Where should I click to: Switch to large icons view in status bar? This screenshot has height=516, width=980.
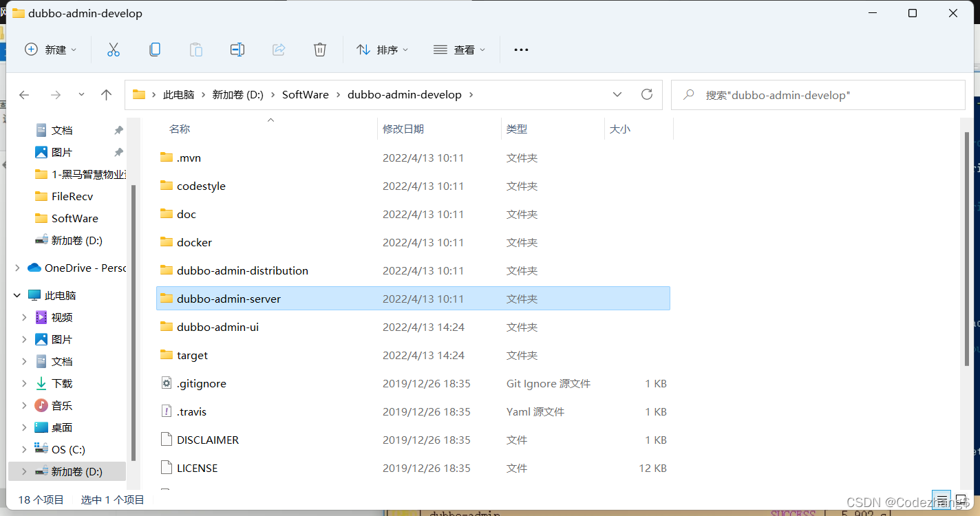click(960, 499)
